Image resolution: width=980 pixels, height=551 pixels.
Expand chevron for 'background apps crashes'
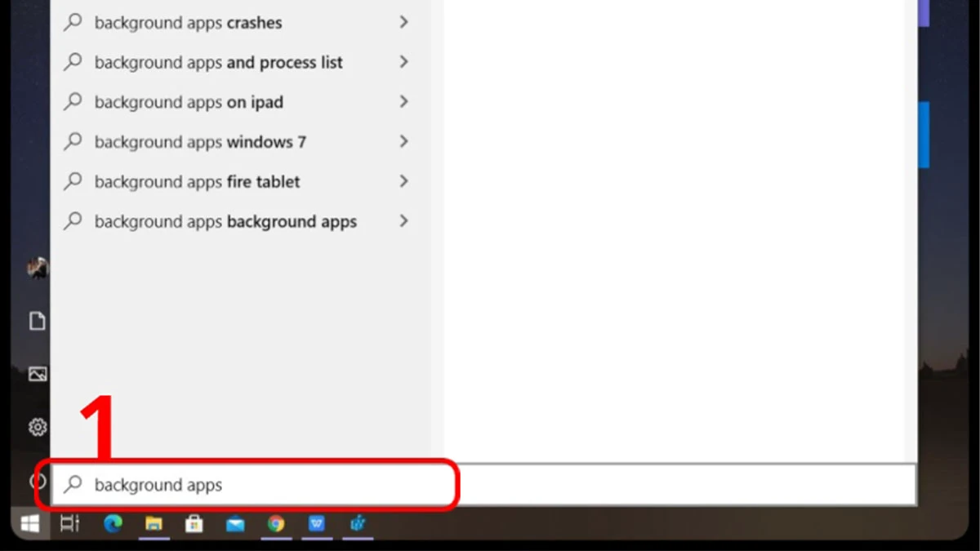click(403, 22)
